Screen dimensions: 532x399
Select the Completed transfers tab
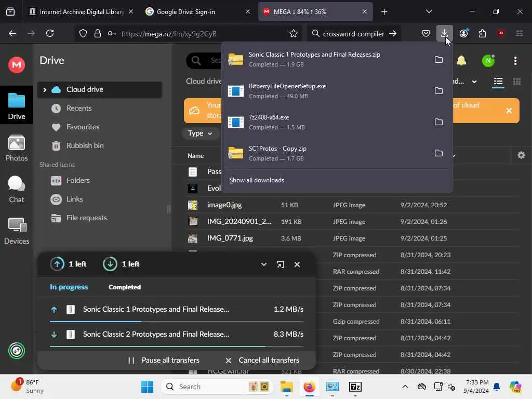pyautogui.click(x=125, y=287)
